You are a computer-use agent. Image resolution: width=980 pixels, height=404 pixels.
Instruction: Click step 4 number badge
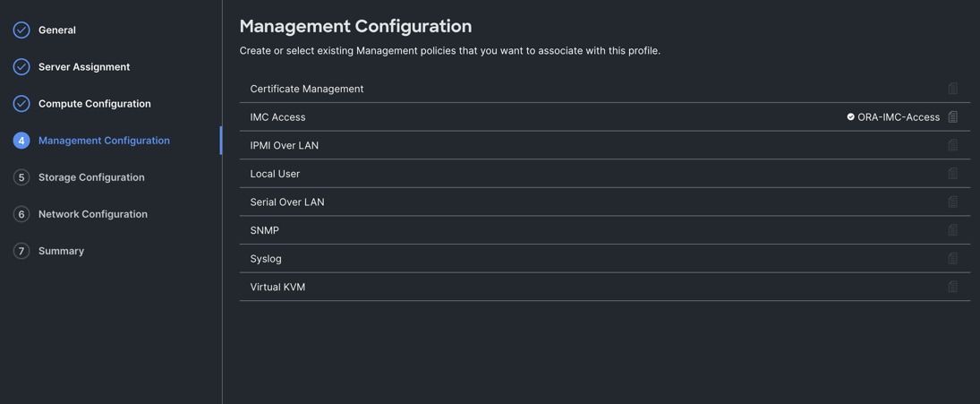tap(21, 141)
